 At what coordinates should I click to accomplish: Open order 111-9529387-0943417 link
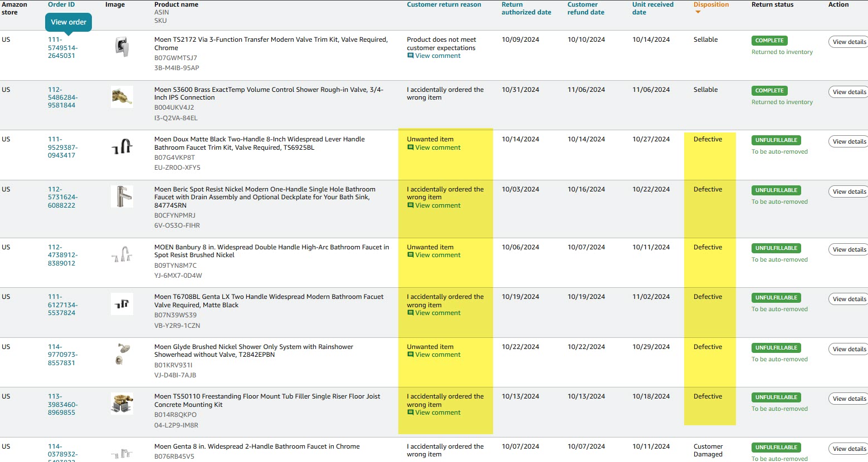click(62, 148)
